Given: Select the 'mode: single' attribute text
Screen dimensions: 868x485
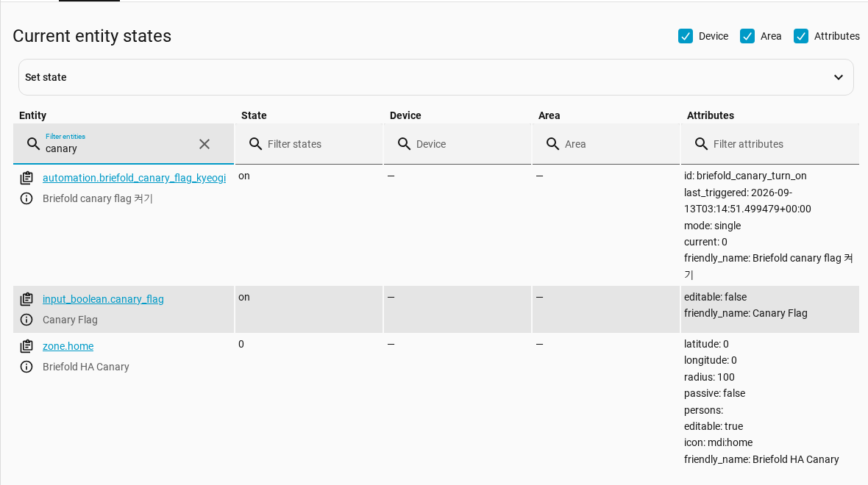Looking at the screenshot, I should (712, 226).
